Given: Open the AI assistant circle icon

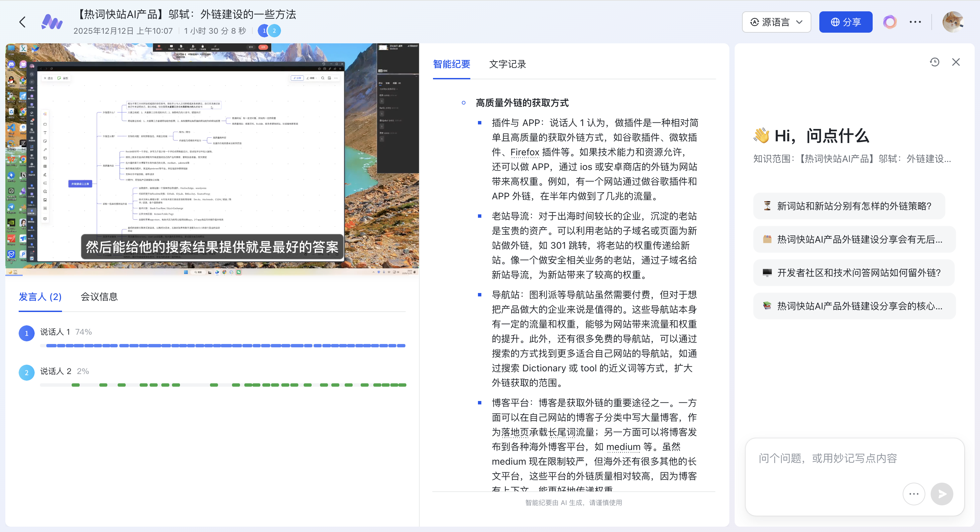Looking at the screenshot, I should [889, 22].
